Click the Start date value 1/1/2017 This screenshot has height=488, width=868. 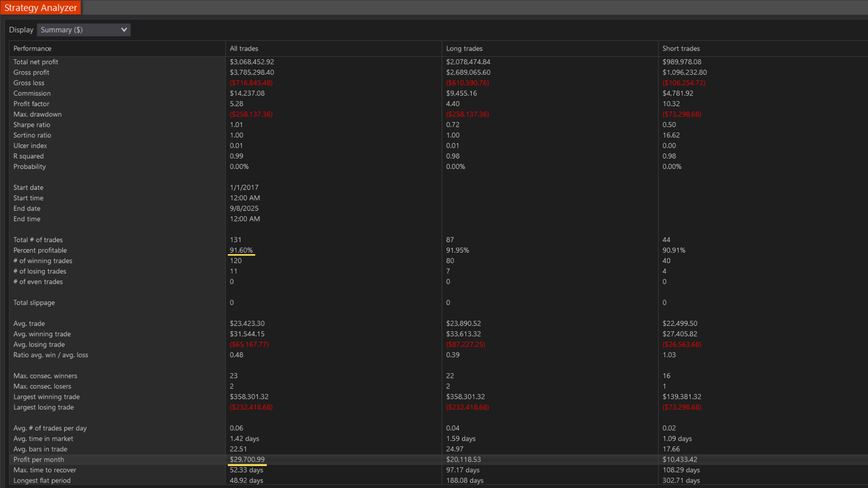tap(244, 188)
